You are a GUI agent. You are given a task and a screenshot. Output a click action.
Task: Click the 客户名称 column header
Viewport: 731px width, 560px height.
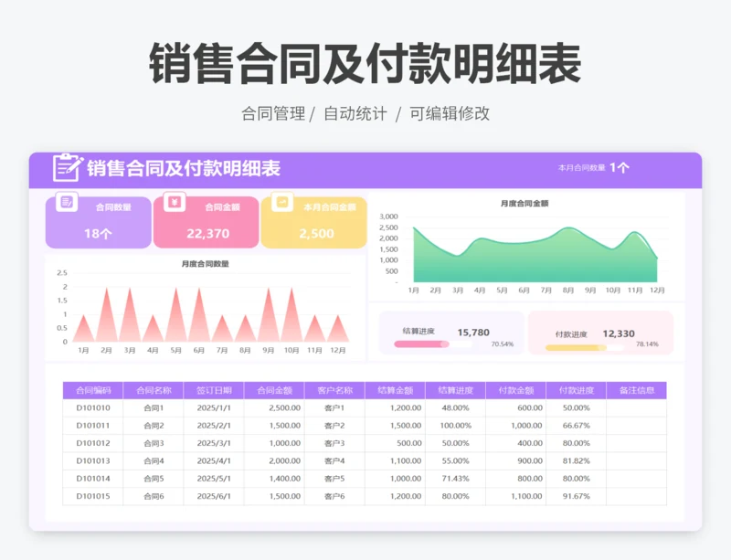[334, 390]
